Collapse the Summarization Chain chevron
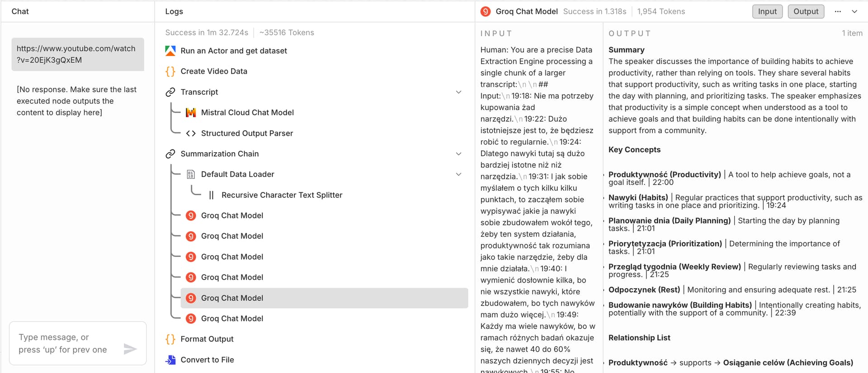Viewport: 868px width, 373px height. 458,154
